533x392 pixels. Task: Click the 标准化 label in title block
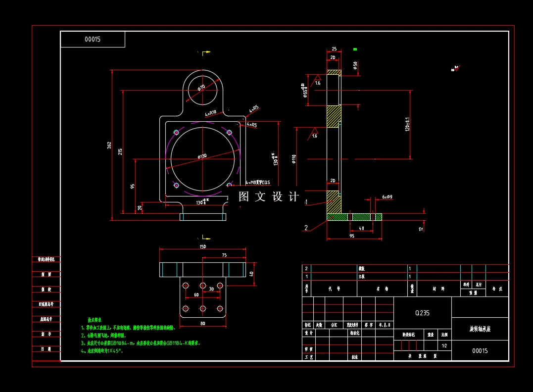click(x=355, y=333)
